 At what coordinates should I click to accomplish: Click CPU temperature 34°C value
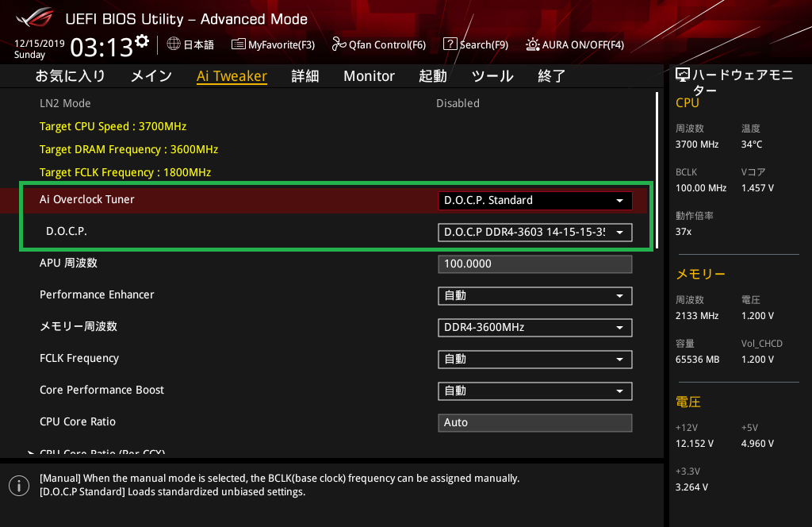752,144
